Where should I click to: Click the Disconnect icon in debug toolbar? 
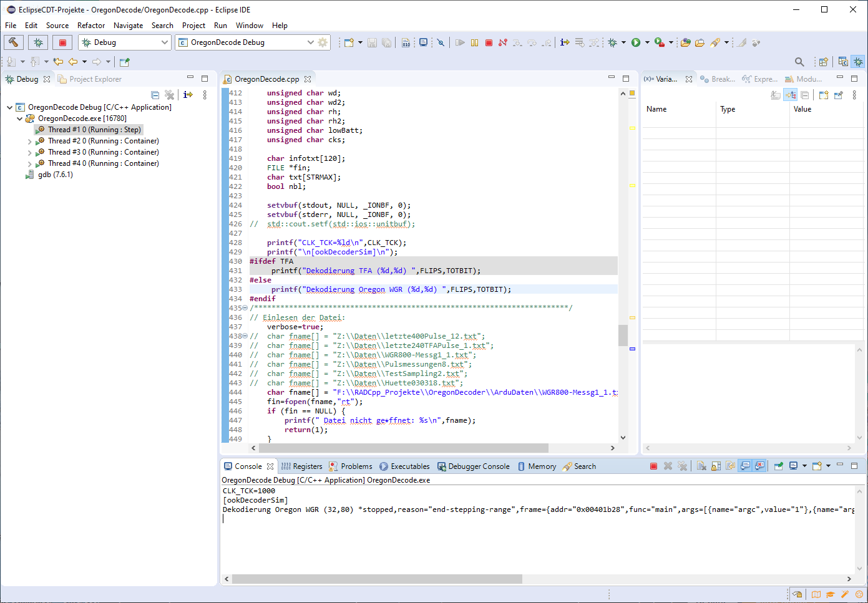[x=503, y=42]
